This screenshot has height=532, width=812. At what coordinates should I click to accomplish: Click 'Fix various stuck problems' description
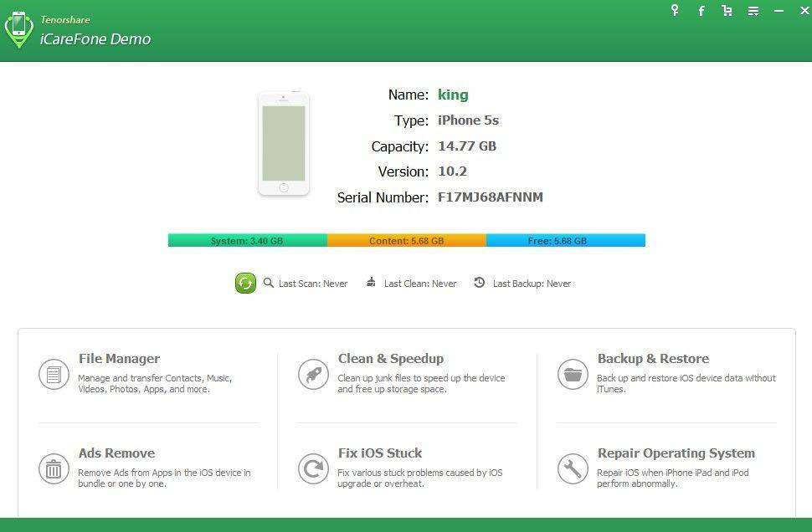[x=420, y=478]
